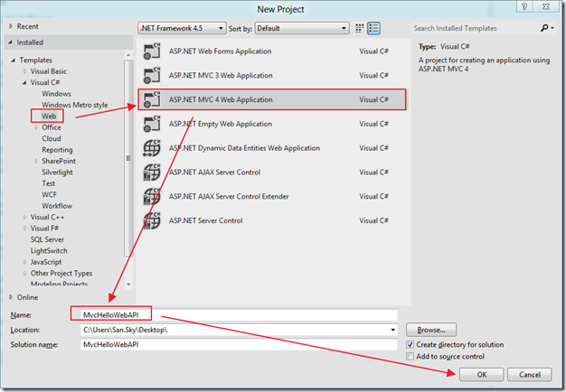
Task: Open the .NET Framework 4.5 version dropdown
Action: (x=182, y=28)
